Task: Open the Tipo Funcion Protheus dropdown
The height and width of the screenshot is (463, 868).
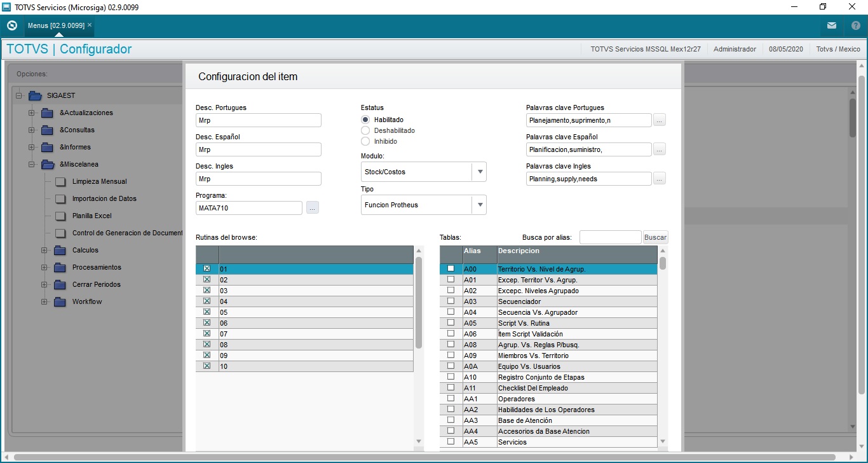Action: coord(480,205)
